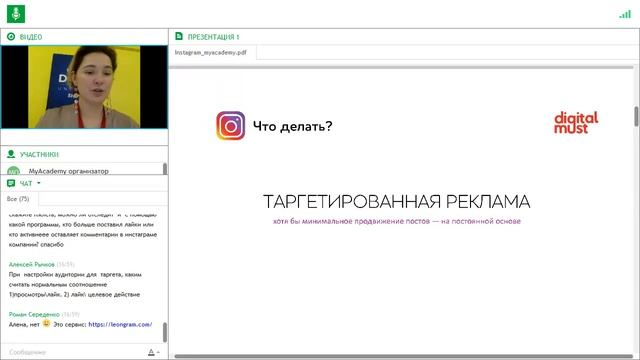640x360 pixels.
Task: Click the MyAcademy организатор participant
Action: pos(69,171)
